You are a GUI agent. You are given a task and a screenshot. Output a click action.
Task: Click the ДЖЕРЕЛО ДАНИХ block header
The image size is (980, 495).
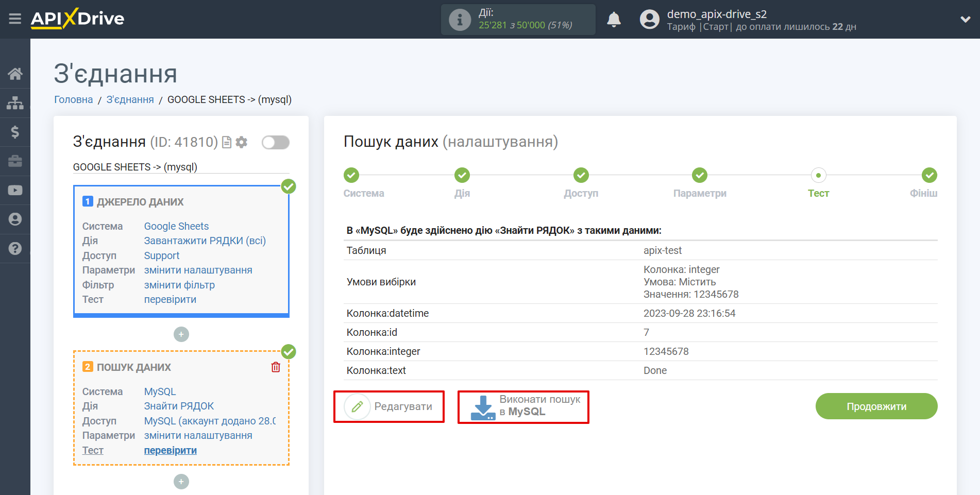(140, 202)
